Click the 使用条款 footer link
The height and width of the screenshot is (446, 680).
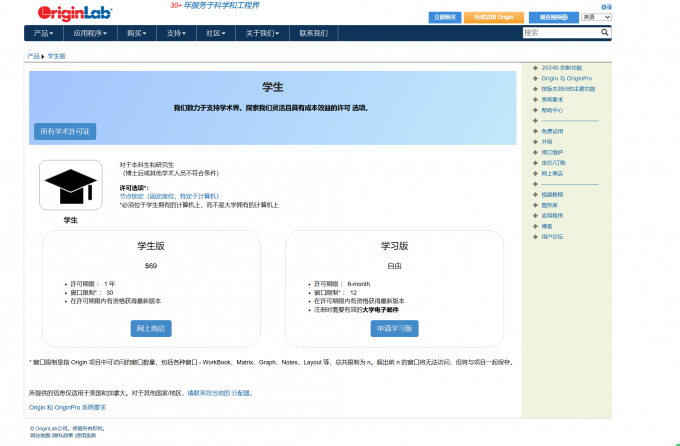point(86,436)
